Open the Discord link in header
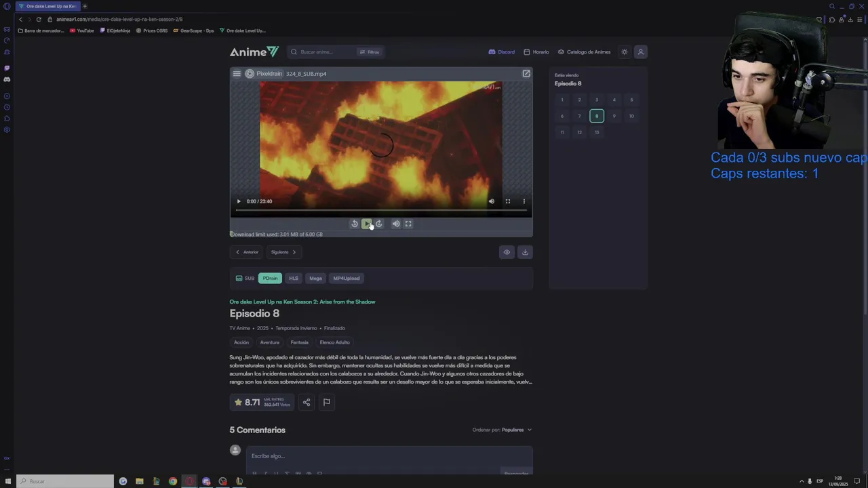This screenshot has height=488, width=868. point(501,52)
